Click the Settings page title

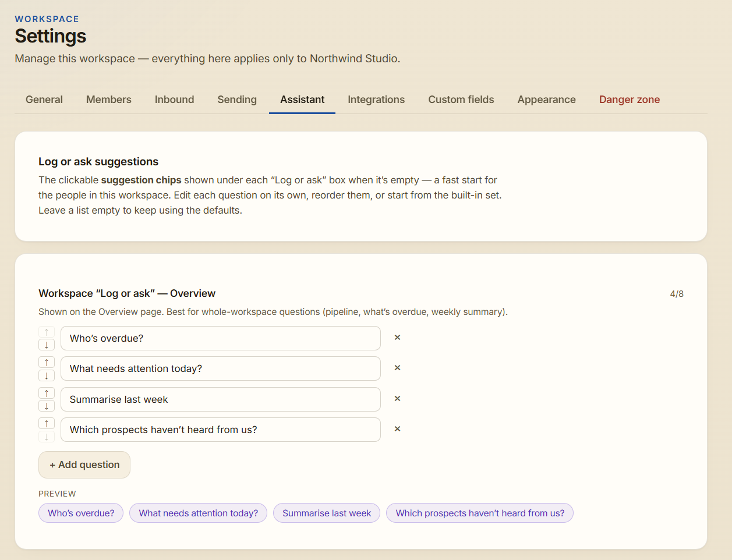[x=51, y=36]
